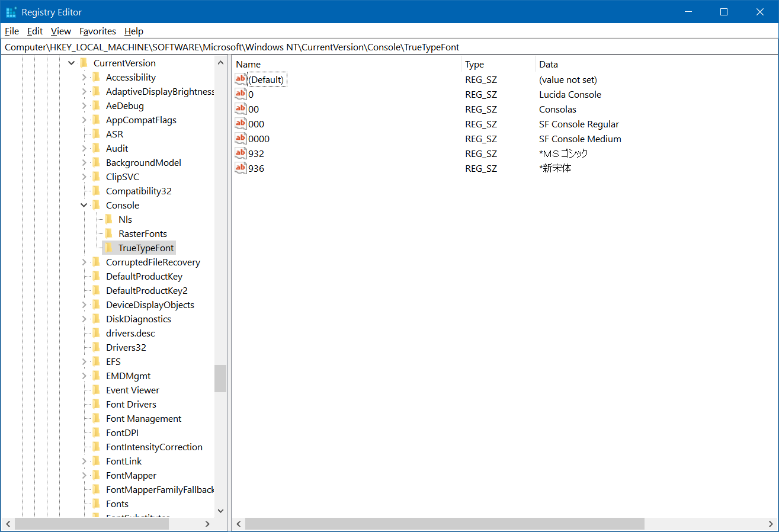Image resolution: width=779 pixels, height=532 pixels.
Task: Click the '(value not set)' data cell
Action: (x=568, y=79)
